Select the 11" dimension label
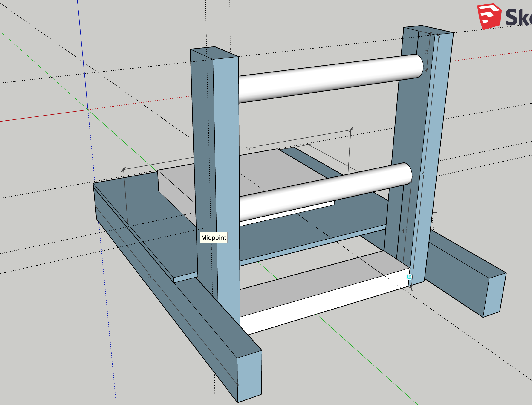532x405 pixels. click(406, 231)
